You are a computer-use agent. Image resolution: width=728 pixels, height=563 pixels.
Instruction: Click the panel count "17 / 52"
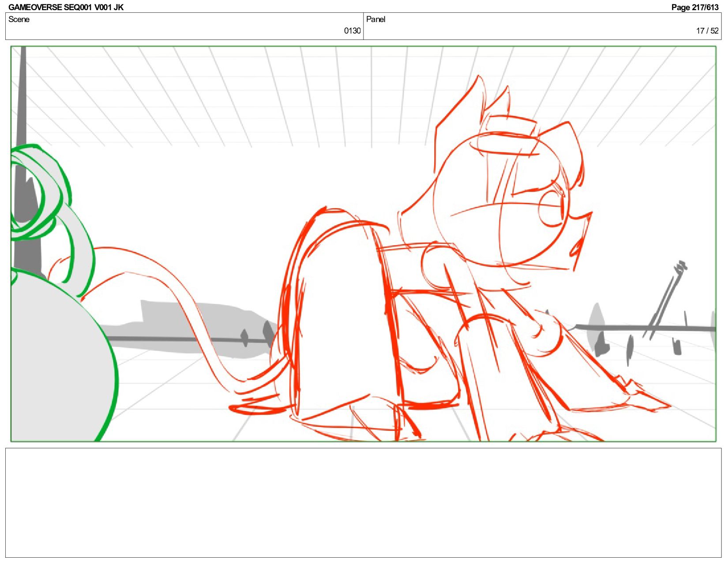pos(707,30)
